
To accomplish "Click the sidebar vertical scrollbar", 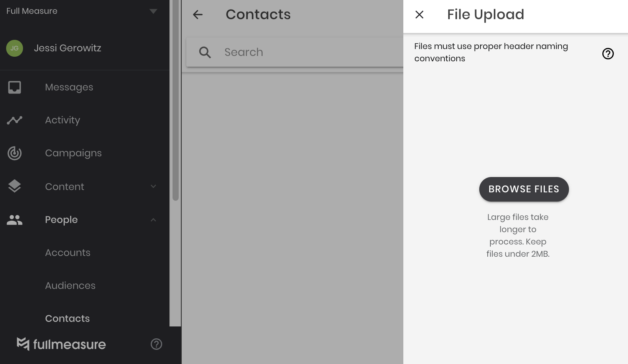I will tap(176, 100).
